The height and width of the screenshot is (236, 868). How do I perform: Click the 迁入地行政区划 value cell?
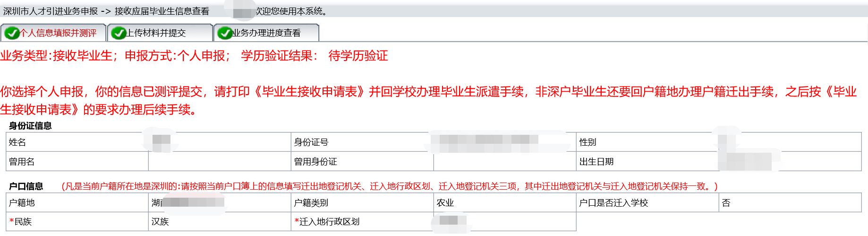point(505,221)
